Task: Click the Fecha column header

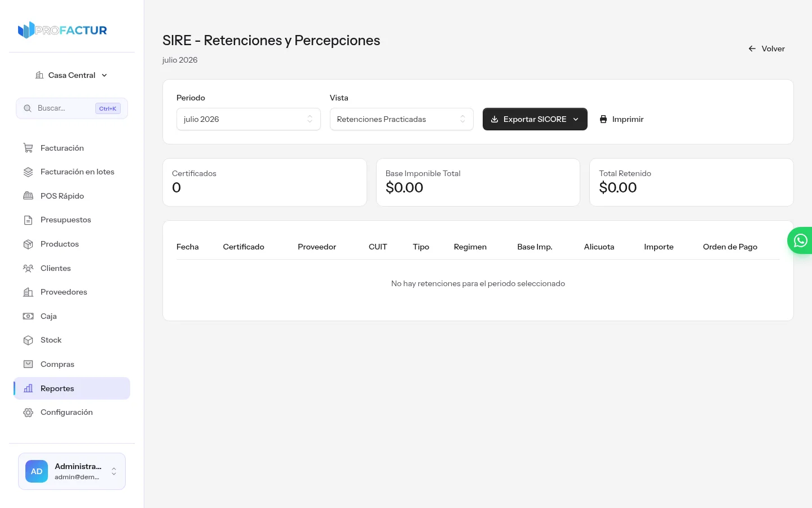Action: (x=188, y=247)
